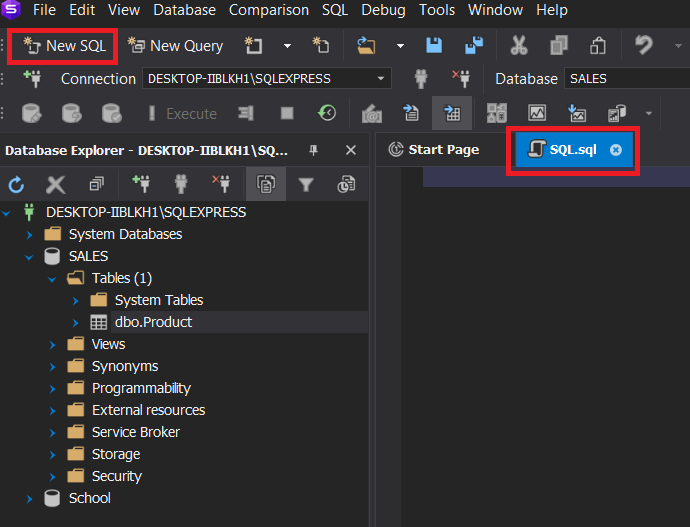Click the new project icon beside the dropdown

coord(321,46)
